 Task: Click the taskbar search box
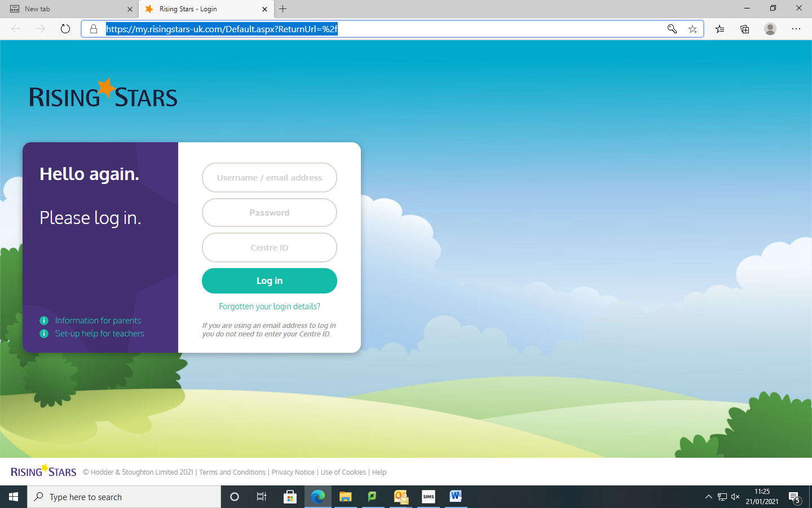[124, 497]
